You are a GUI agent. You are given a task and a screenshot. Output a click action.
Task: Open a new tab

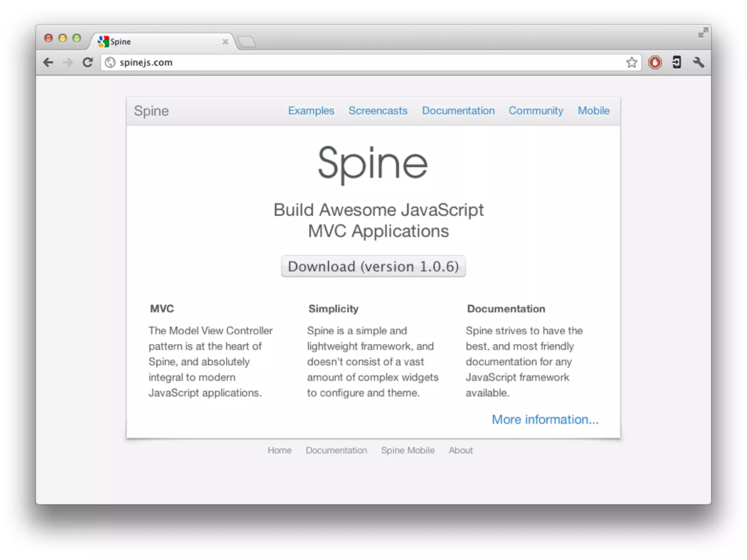(247, 42)
